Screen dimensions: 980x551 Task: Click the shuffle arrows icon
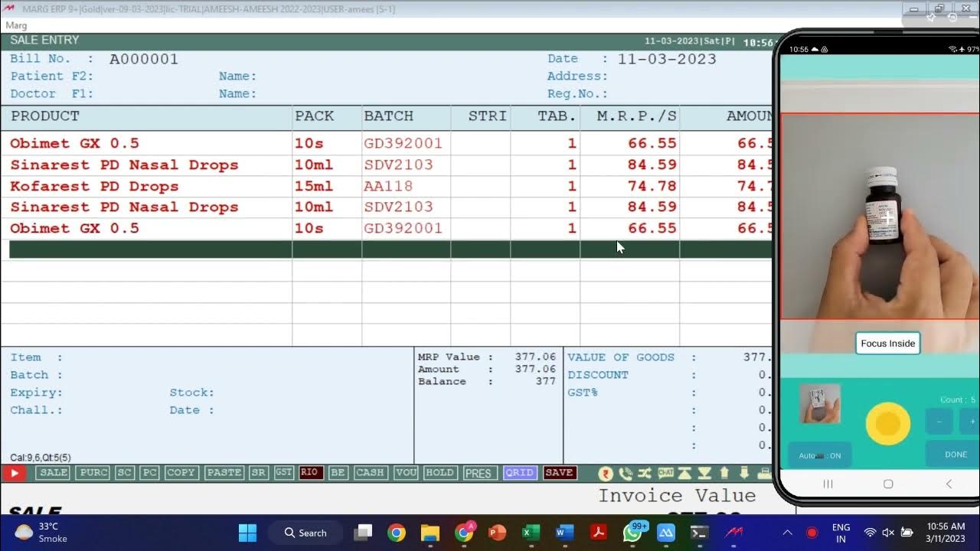[x=645, y=473]
